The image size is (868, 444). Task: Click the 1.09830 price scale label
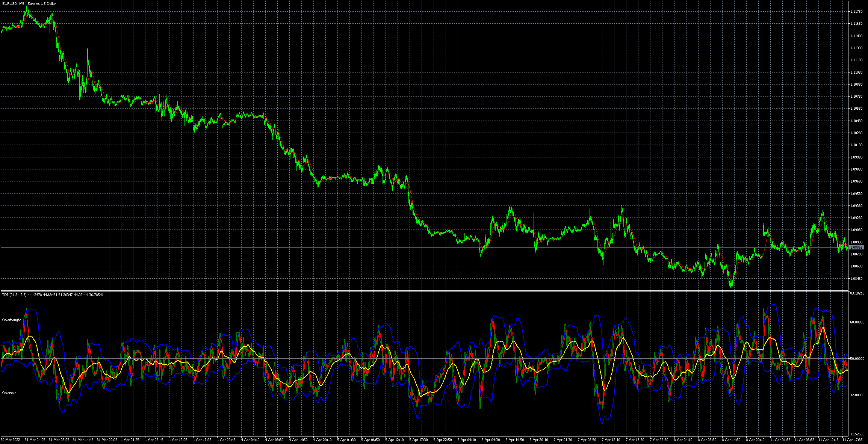tap(856, 169)
